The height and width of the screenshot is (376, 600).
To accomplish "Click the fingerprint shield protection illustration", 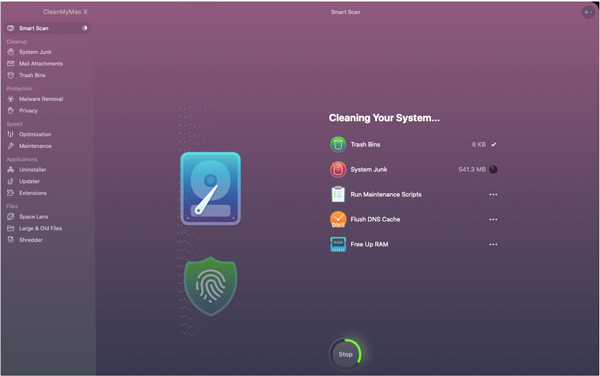I will click(210, 286).
